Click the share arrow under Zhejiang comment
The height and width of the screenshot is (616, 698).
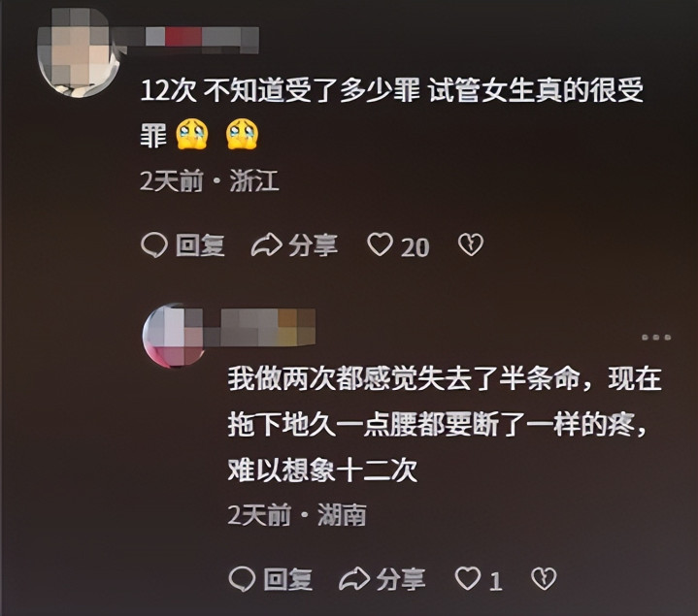click(x=267, y=245)
